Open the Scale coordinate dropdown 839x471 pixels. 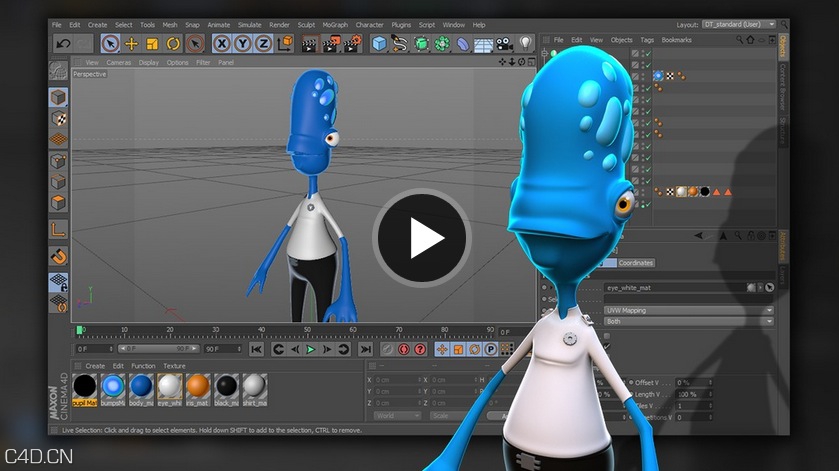tap(453, 416)
